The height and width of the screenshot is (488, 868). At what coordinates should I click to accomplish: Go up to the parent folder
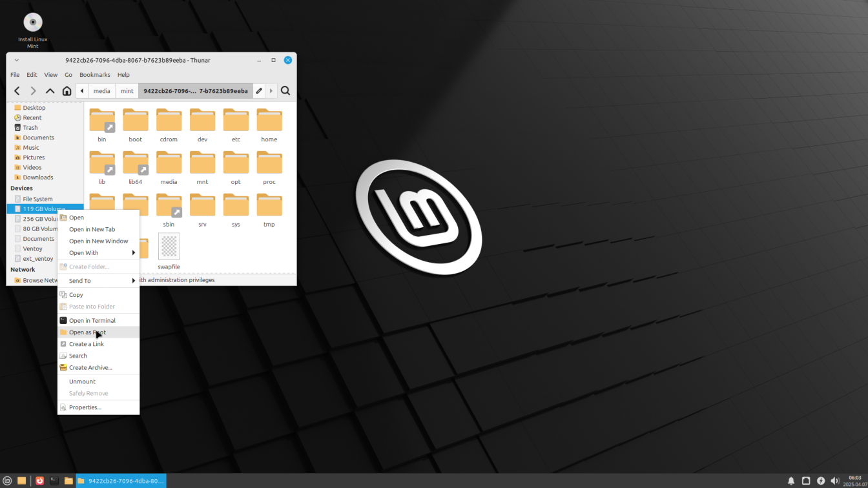(50, 91)
